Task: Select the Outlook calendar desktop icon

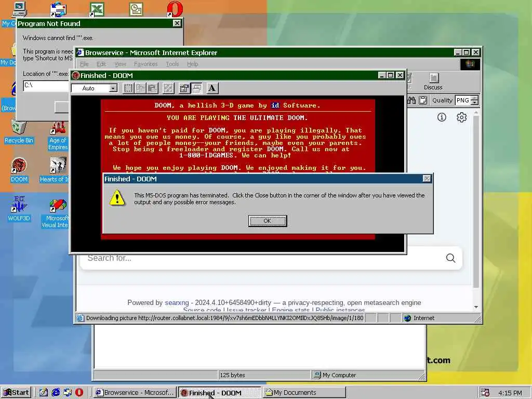Action: [x=136, y=9]
